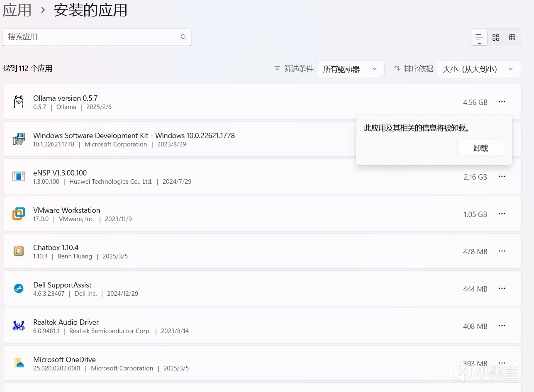Viewport: 534px width, 392px height.
Task: Click the Benn Huang publisher text
Action: [75, 256]
